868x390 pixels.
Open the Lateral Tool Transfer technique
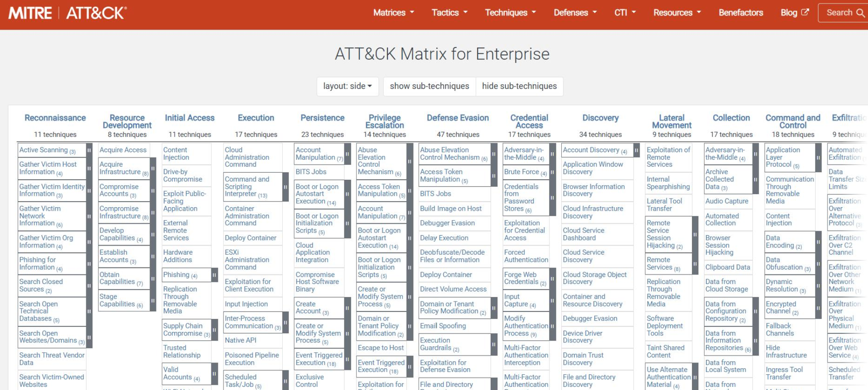[664, 205]
